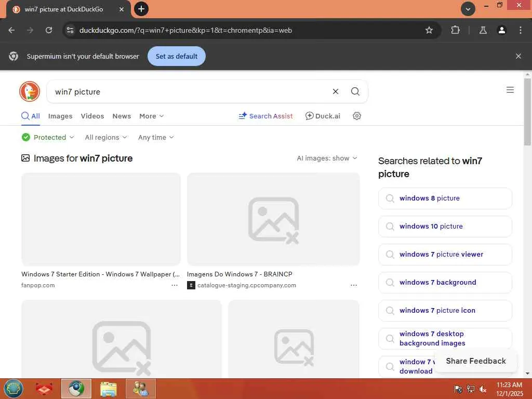Screen dimensions: 532x399
Task: Switch to the Images tab
Action: pos(60,116)
